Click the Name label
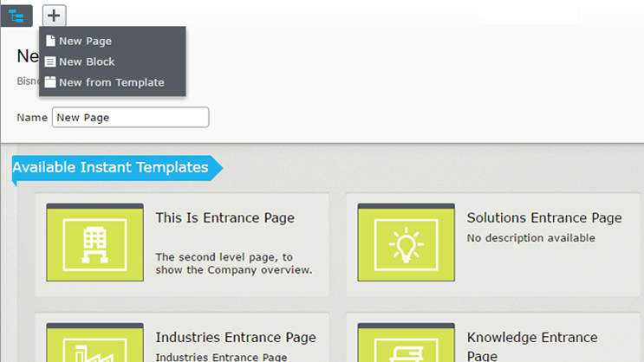The height and width of the screenshot is (362, 644). (x=32, y=118)
